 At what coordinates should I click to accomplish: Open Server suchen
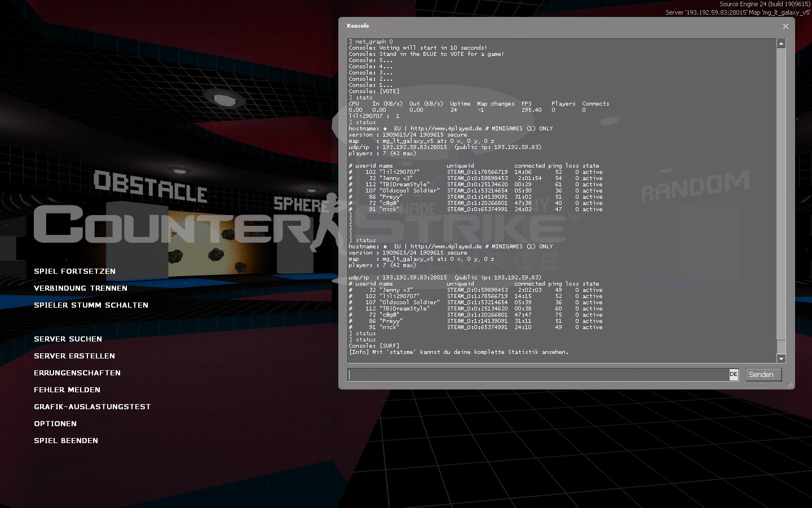click(68, 339)
